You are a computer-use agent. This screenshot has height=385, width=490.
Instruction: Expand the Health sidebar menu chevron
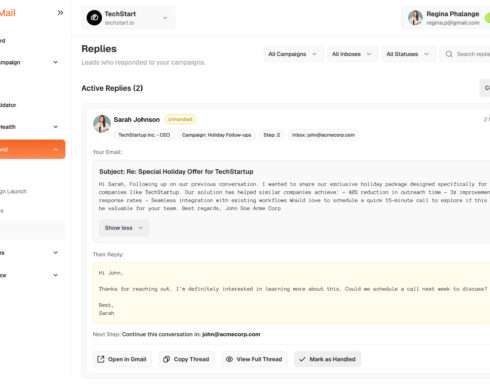click(x=56, y=127)
